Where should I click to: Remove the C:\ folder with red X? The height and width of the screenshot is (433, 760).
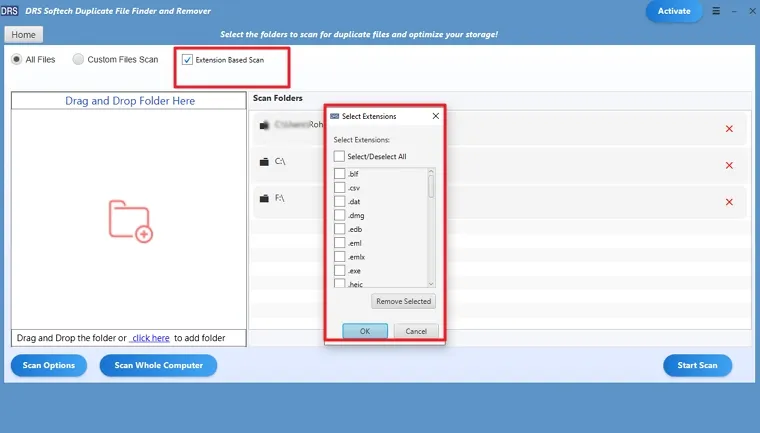(x=729, y=165)
